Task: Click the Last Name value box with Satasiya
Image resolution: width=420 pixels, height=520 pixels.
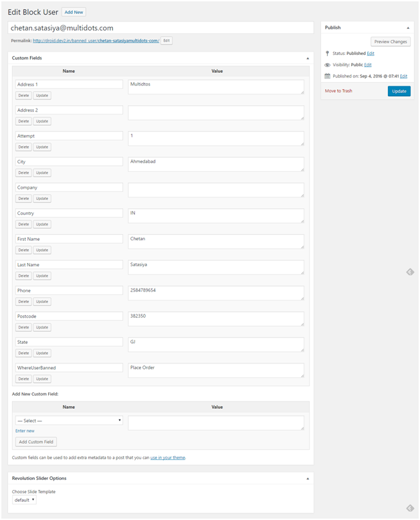Action: tap(216, 267)
